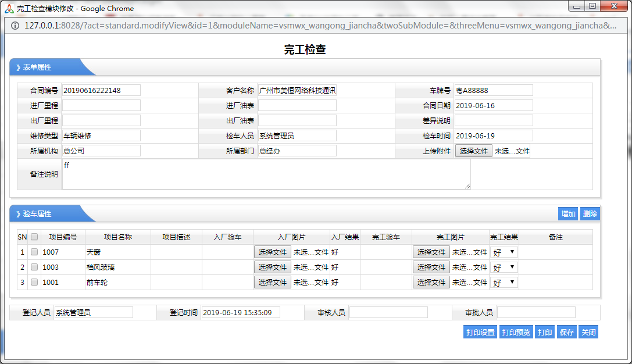Open 打印设置 print settings
The width and height of the screenshot is (632, 364).
(x=480, y=333)
